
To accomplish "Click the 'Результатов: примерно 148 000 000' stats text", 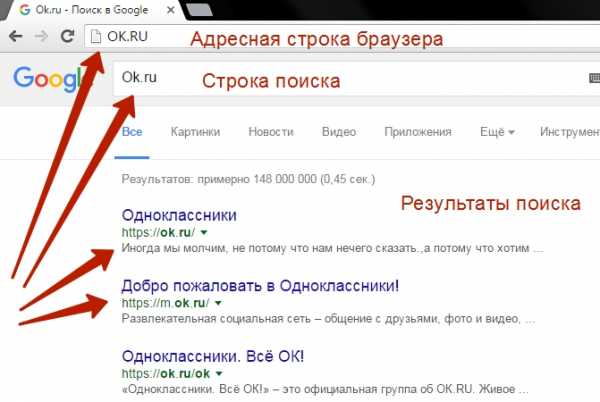I will click(248, 179).
